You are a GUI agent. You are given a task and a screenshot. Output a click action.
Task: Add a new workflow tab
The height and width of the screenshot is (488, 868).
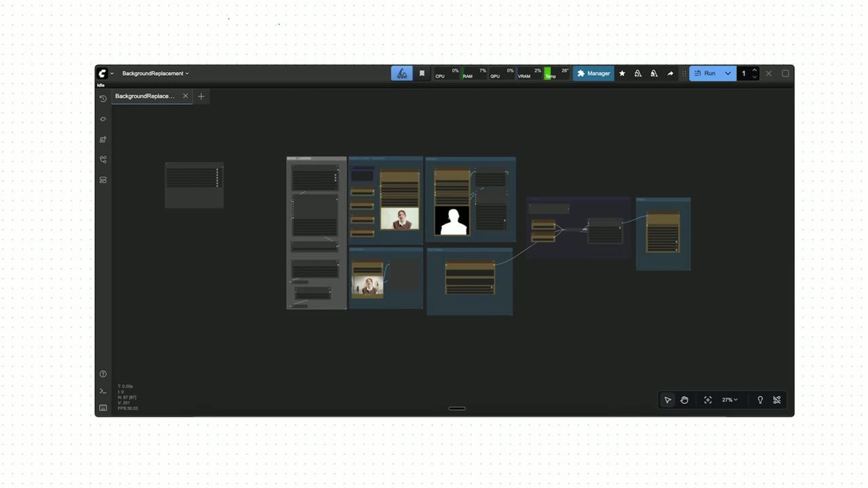coord(201,96)
